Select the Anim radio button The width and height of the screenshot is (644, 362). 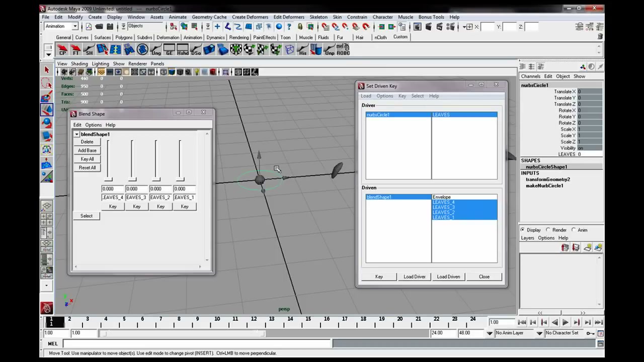(x=574, y=230)
